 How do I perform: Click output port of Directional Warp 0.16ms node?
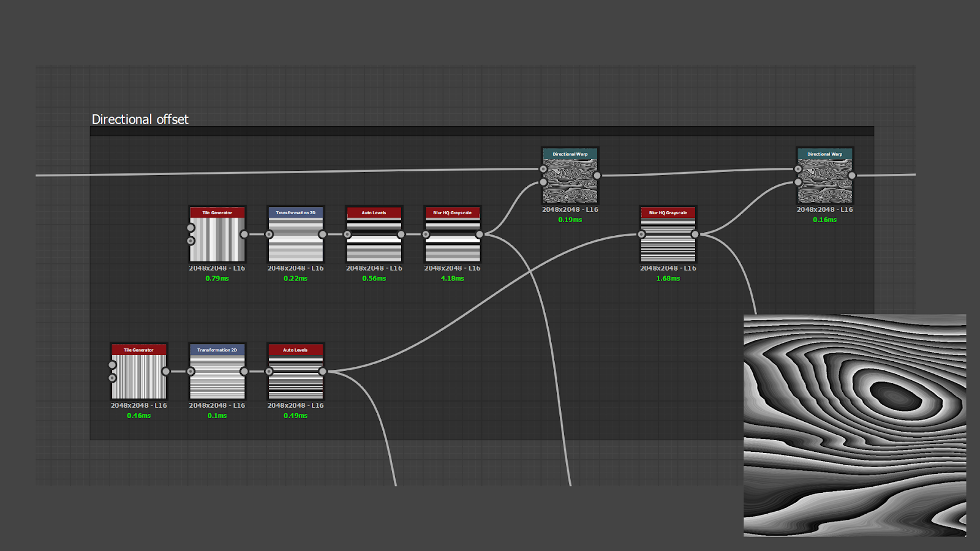pos(852,175)
